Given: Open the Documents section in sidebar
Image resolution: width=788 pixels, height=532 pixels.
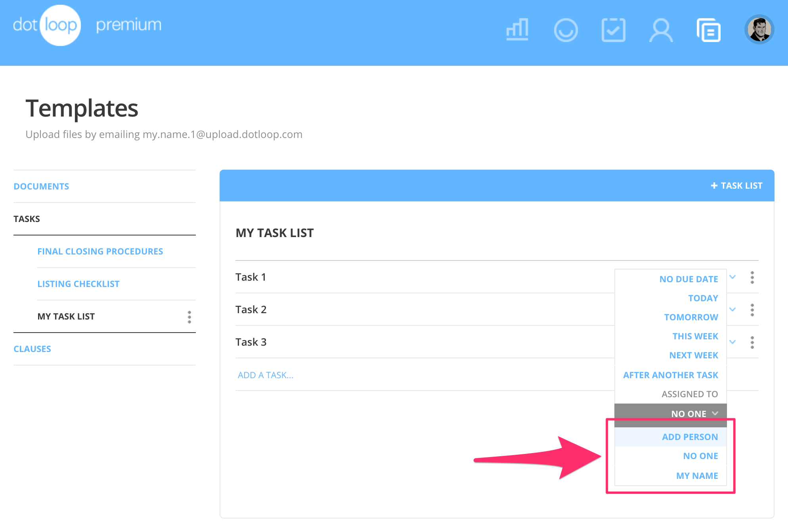Looking at the screenshot, I should tap(41, 186).
